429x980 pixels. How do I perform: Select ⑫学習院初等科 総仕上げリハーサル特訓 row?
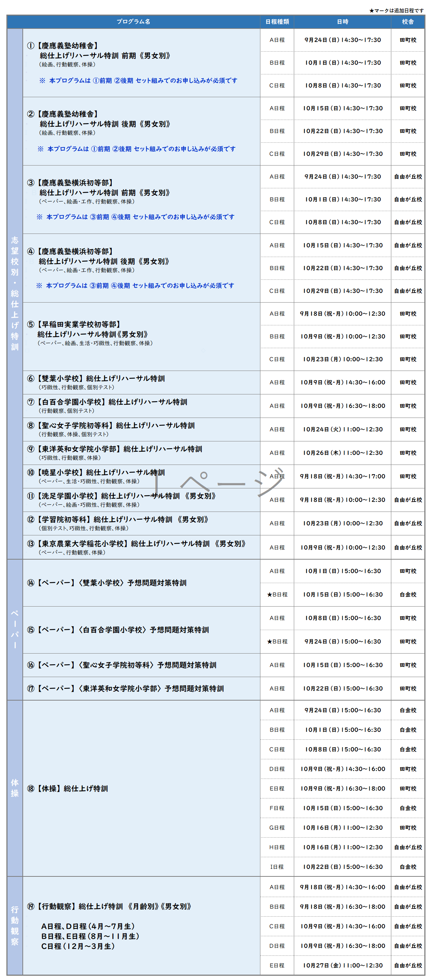point(141,523)
